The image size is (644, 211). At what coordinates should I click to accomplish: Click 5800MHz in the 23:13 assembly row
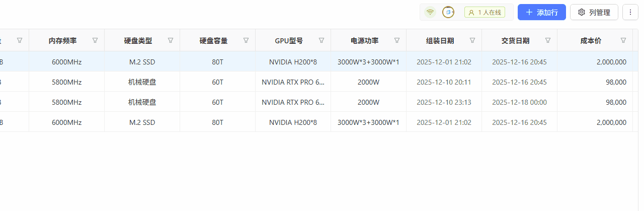66,102
